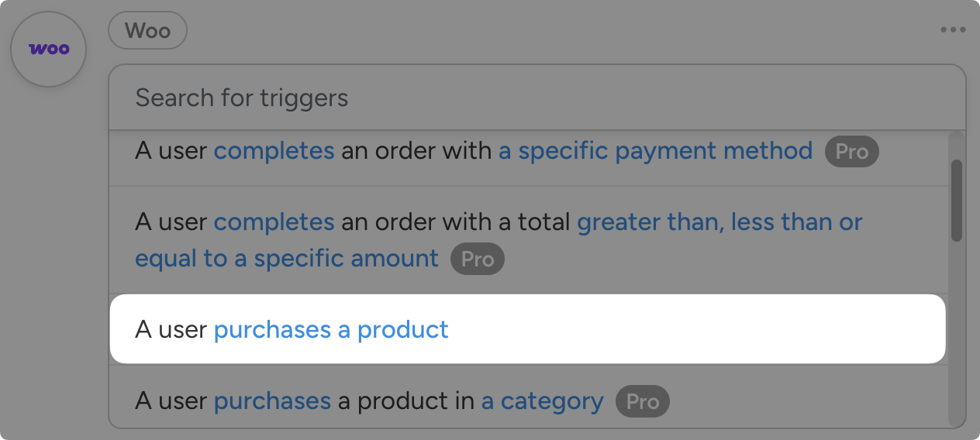Click the 'a specific payment method' text
This screenshot has width=980, height=440.
pyautogui.click(x=655, y=151)
